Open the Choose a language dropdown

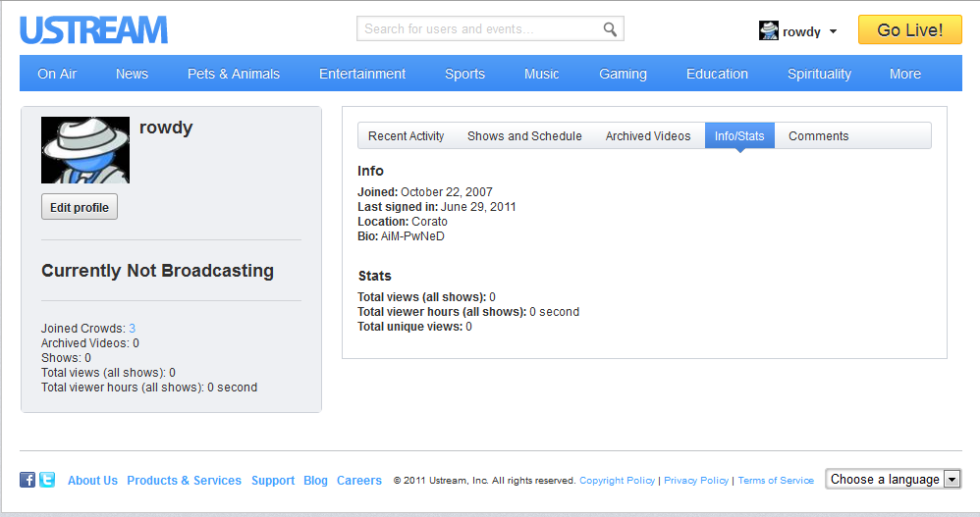pyautogui.click(x=894, y=479)
